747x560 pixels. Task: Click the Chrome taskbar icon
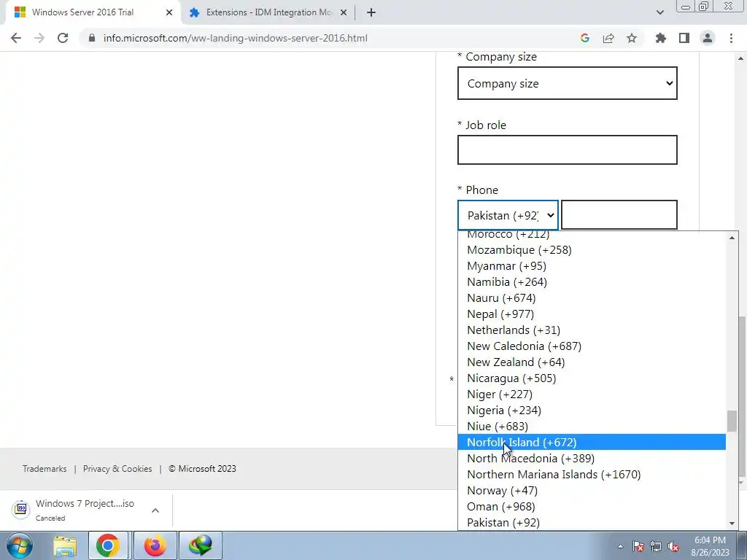click(x=108, y=545)
